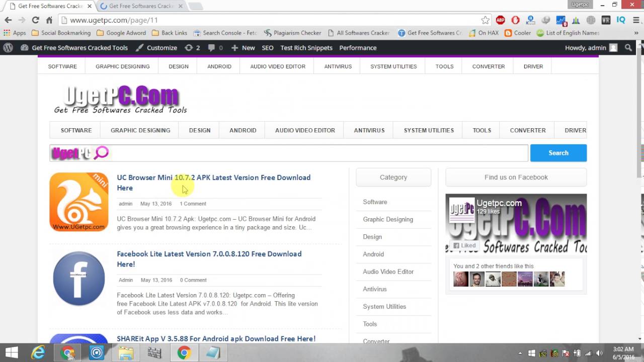
Task: Open File Explorer from the taskbar
Action: pyautogui.click(x=126, y=353)
